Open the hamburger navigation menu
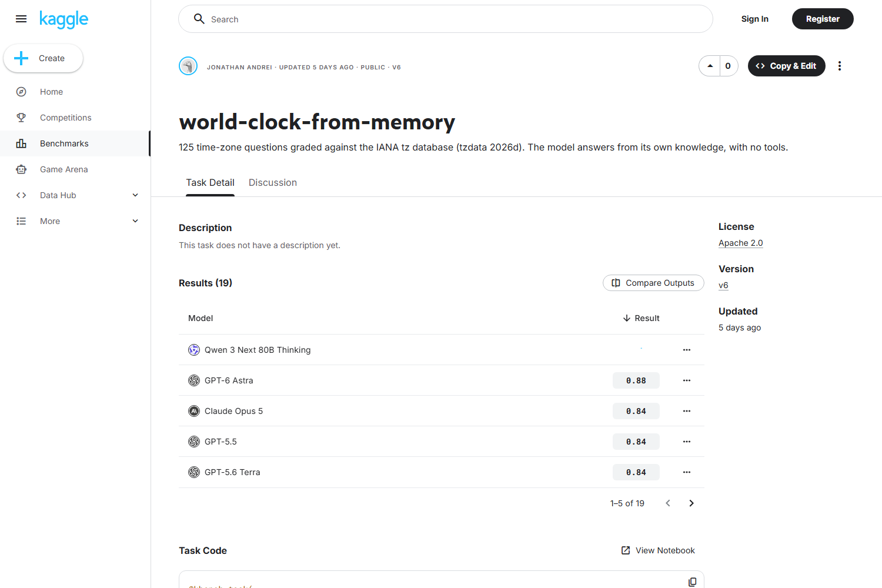 coord(21,19)
